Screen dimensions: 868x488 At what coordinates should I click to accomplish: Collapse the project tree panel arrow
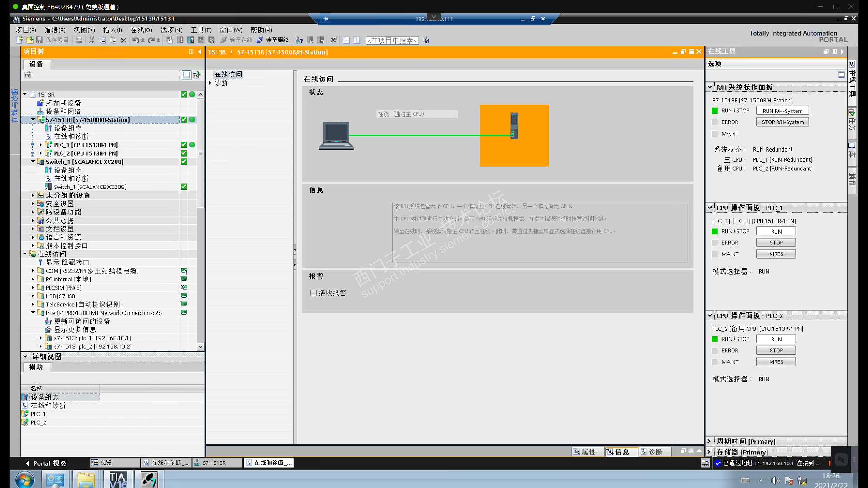click(200, 51)
